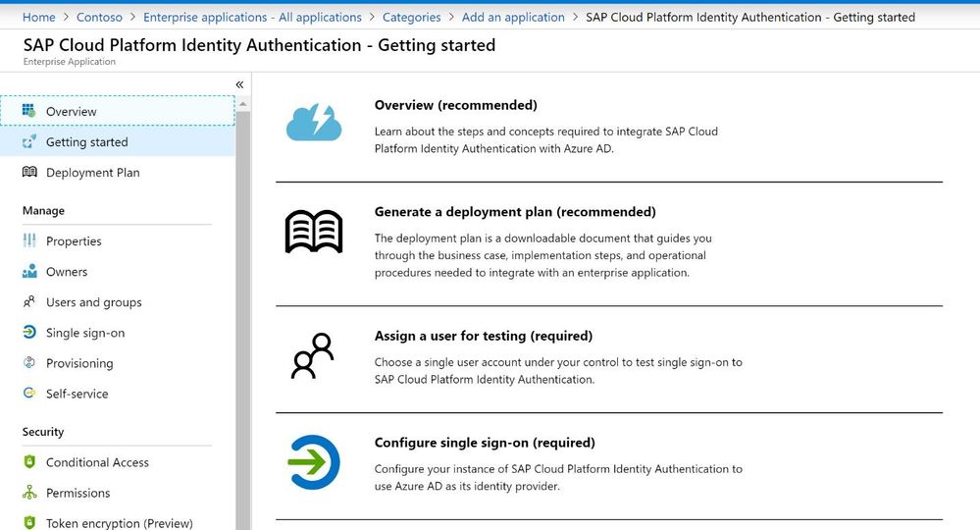Image resolution: width=980 pixels, height=530 pixels.
Task: Open Assign a user for testing (required)
Action: [483, 336]
